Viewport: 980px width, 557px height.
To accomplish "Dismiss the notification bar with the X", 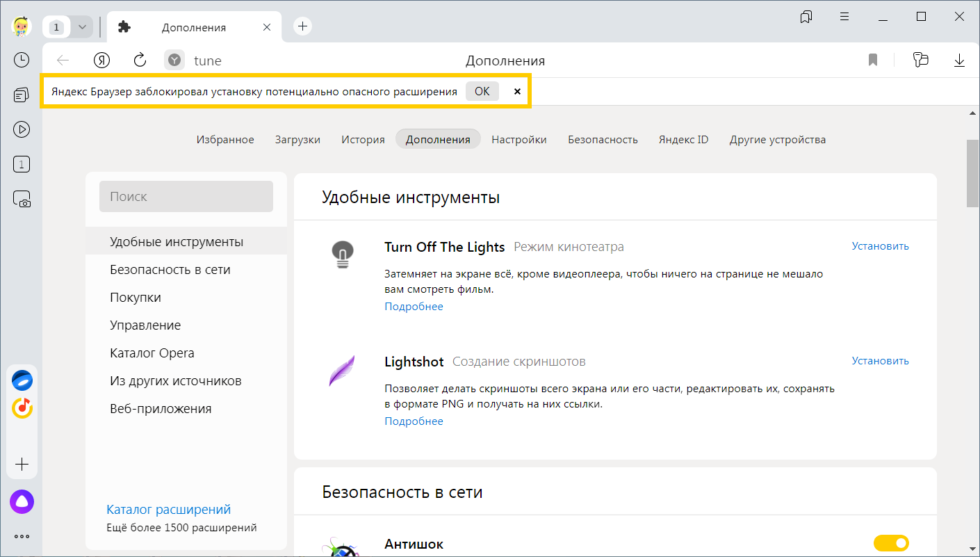I will (x=517, y=91).
